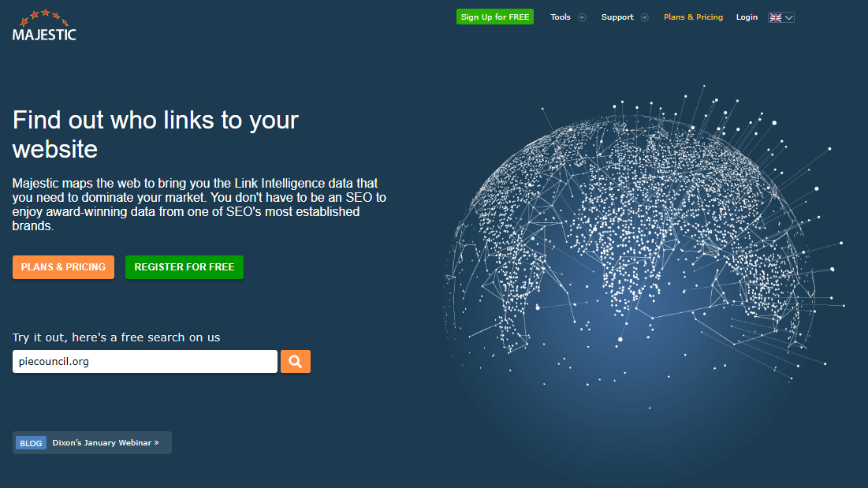Click the REGISTER FOR FREE button
The image size is (868, 488).
184,267
